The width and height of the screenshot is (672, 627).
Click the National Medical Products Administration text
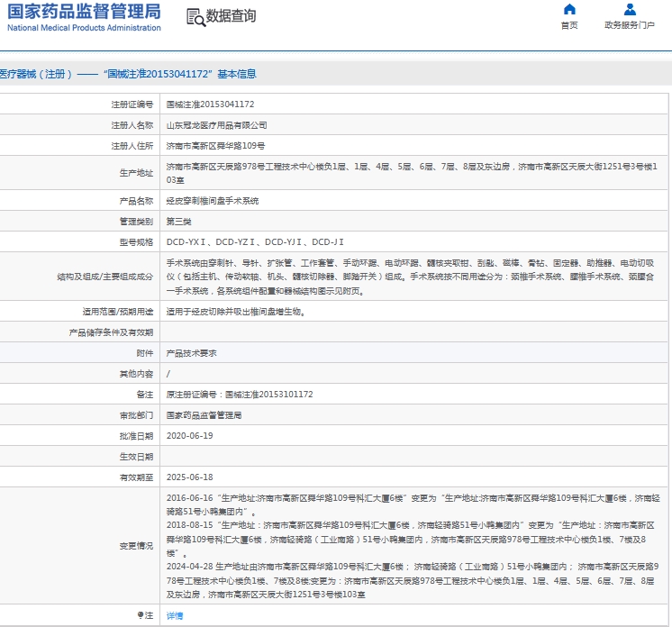click(84, 28)
